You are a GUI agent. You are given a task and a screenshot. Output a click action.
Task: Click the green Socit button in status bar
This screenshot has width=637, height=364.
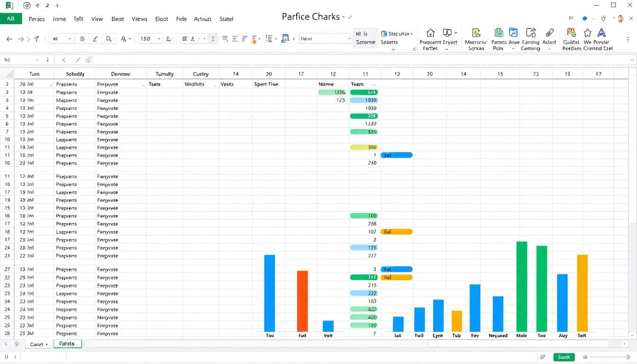(564, 357)
